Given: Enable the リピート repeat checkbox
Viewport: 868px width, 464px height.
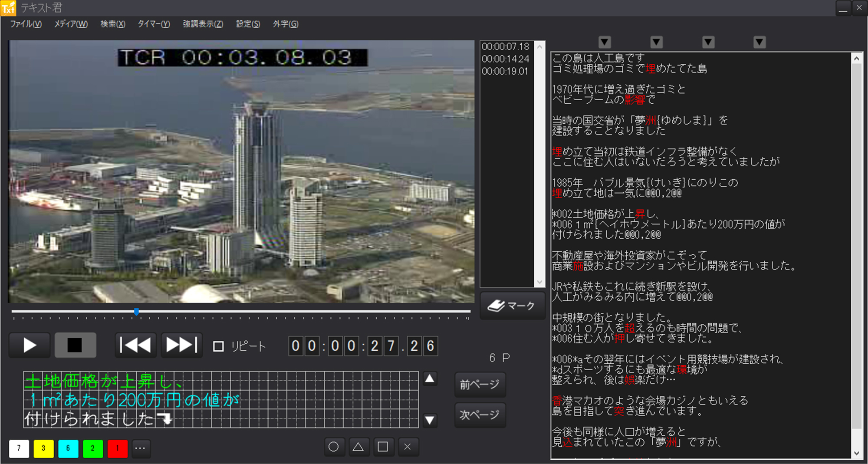Looking at the screenshot, I should [218, 346].
